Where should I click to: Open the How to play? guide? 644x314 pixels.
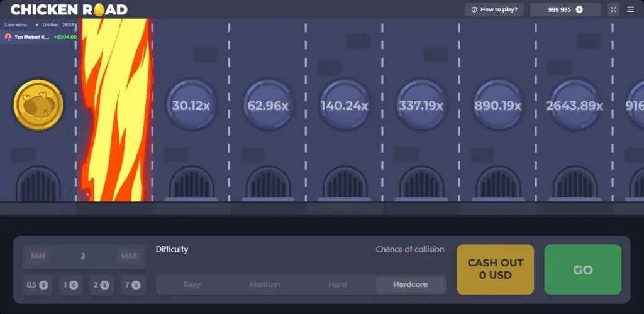(x=494, y=9)
